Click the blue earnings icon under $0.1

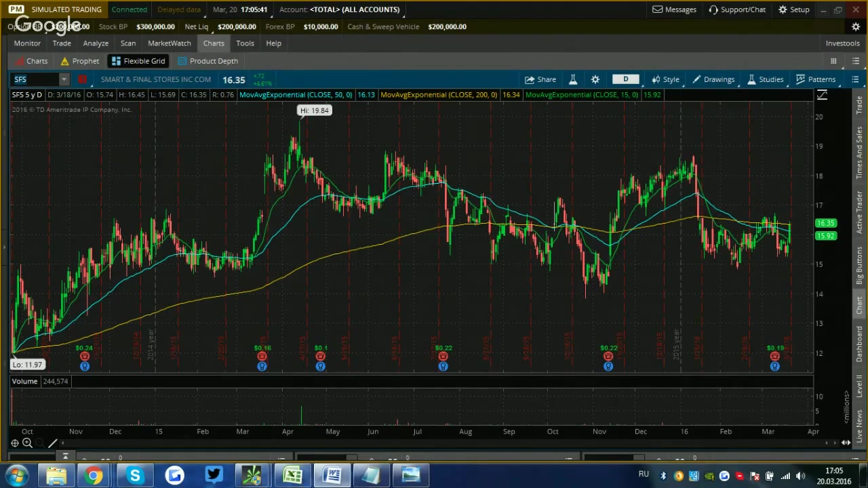[320, 367]
